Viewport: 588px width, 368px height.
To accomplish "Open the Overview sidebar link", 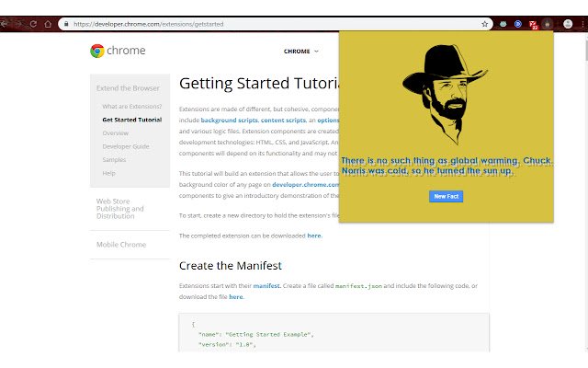I will point(116,132).
